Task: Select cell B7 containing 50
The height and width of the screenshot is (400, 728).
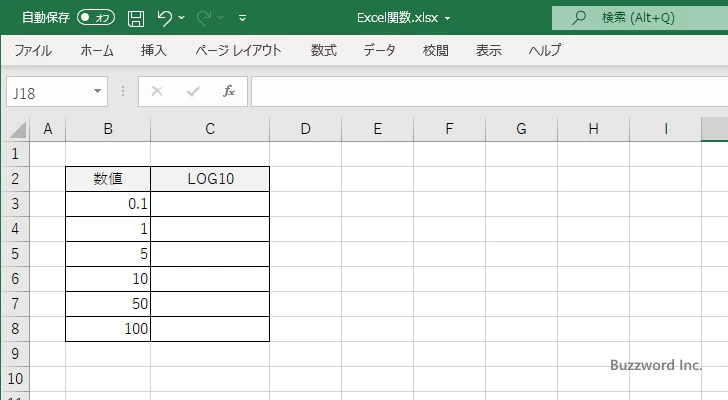Action: pos(108,304)
